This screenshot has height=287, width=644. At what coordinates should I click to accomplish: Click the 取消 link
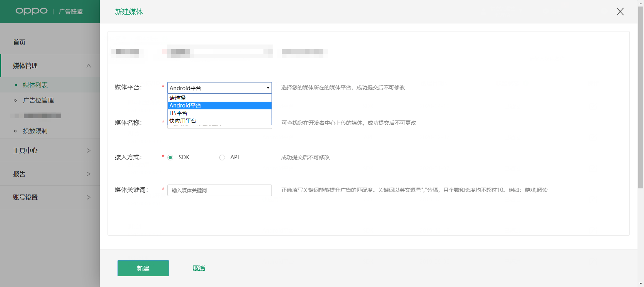point(199,268)
